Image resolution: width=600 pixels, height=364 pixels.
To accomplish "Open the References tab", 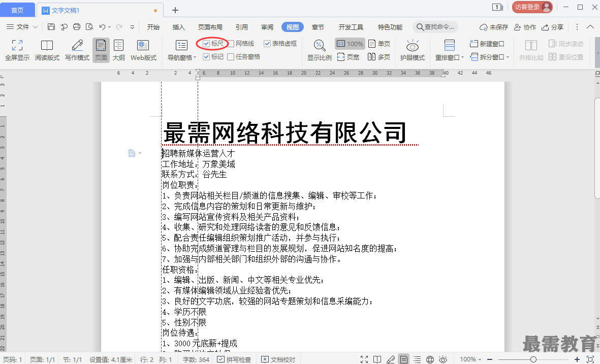I will 241,27.
